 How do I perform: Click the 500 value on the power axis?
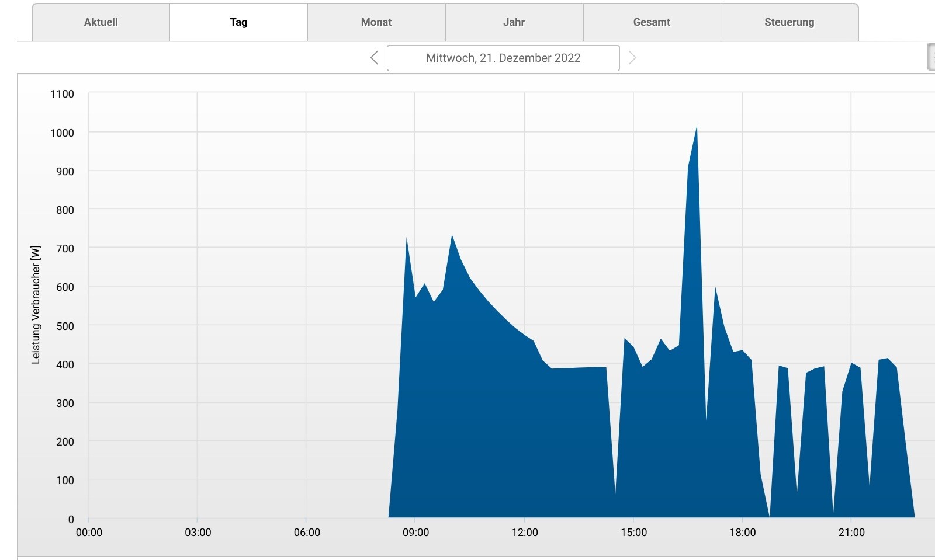coord(65,326)
